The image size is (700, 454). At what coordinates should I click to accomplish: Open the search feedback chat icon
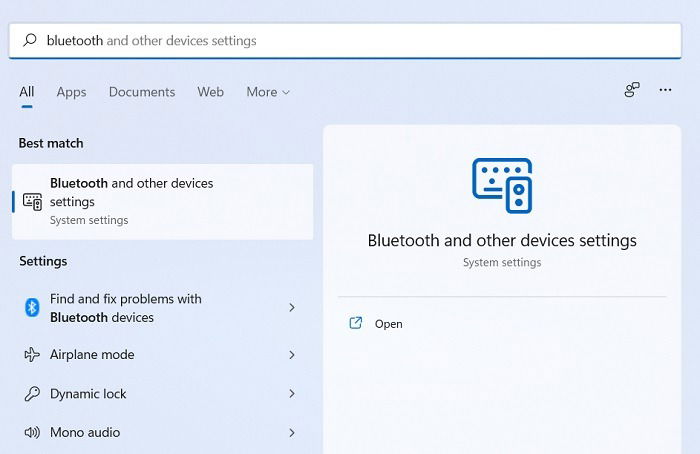pyautogui.click(x=632, y=90)
